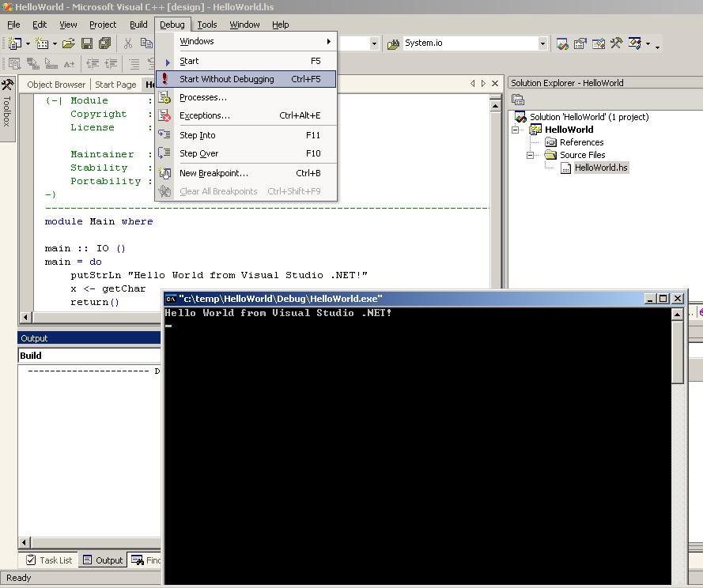Click the Toolbox side panel tab
The width and height of the screenshot is (703, 588).
tap(7, 109)
